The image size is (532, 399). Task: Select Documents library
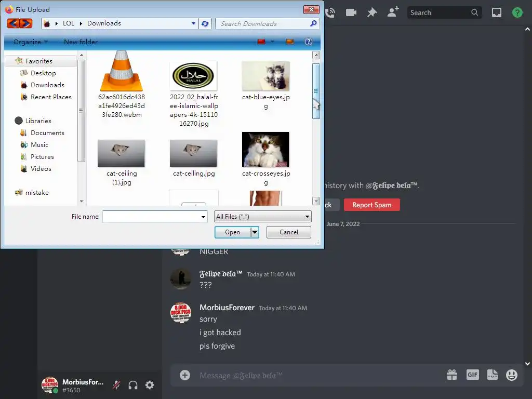[x=47, y=132]
